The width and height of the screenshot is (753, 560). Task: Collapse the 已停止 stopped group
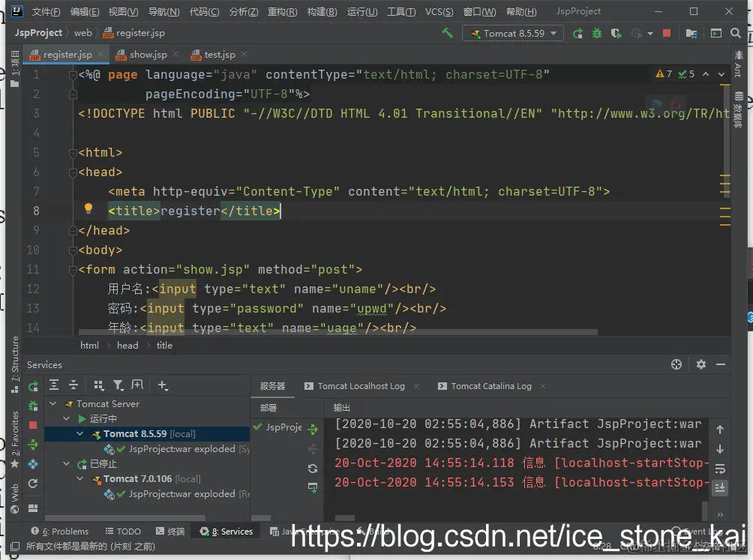(67, 463)
